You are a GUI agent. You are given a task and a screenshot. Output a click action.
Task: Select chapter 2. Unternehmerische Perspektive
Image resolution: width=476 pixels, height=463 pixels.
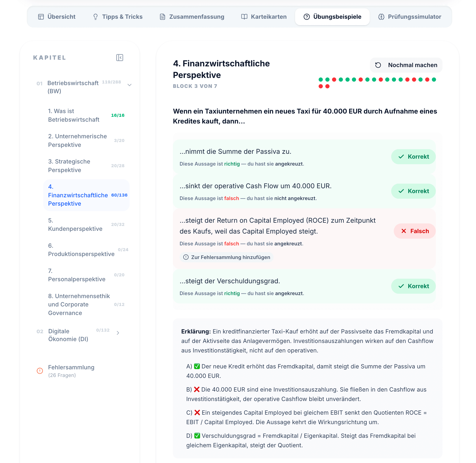point(86,141)
